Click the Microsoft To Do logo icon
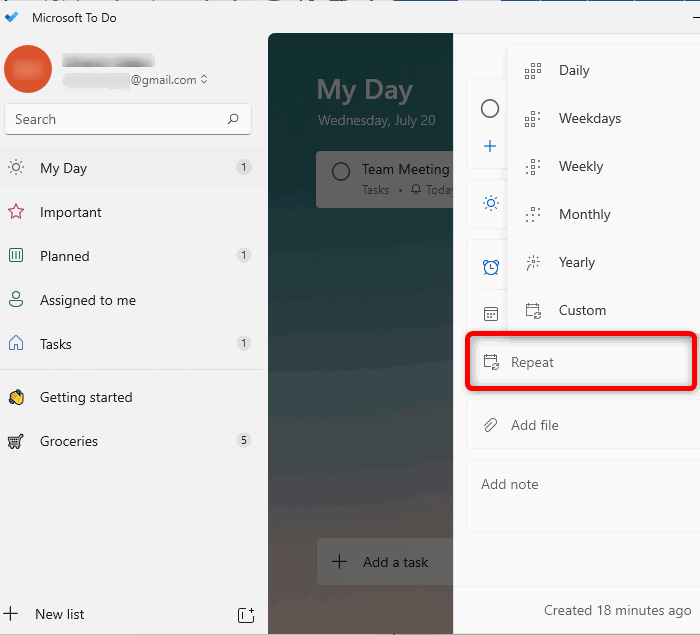 12,17
